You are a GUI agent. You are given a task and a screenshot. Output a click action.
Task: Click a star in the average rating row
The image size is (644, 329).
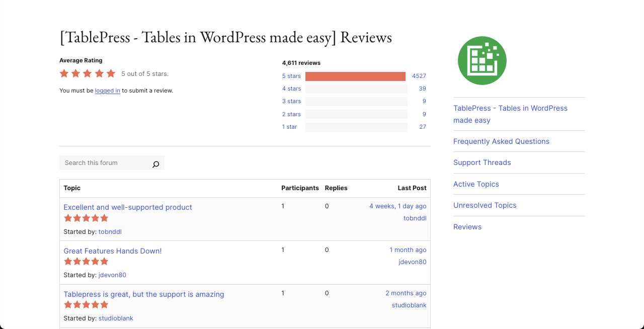[87, 73]
